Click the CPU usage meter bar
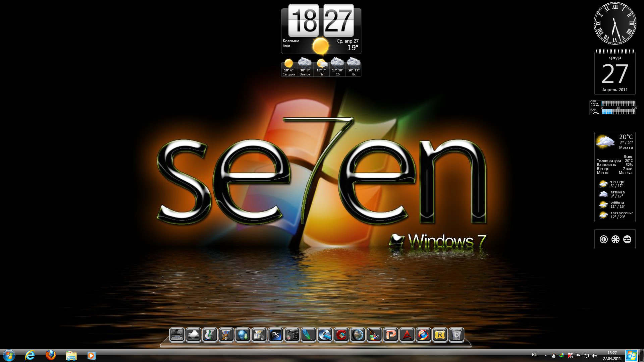The width and height of the screenshot is (644, 362). pyautogui.click(x=618, y=103)
